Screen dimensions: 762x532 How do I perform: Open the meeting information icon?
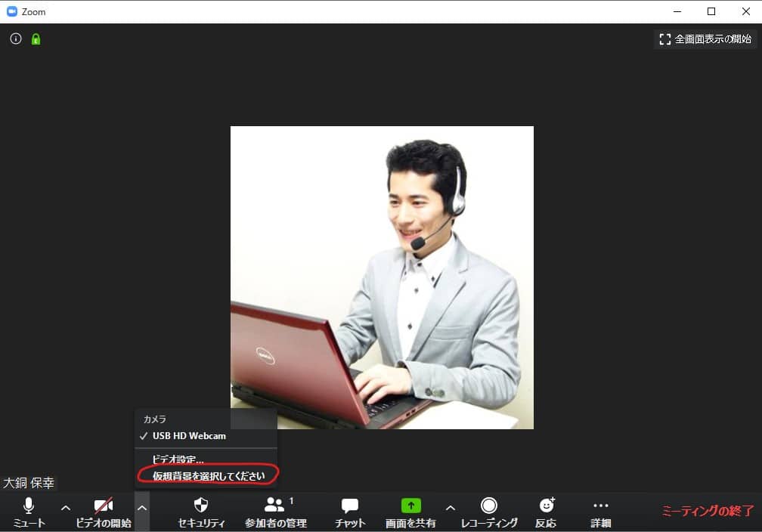coord(16,39)
